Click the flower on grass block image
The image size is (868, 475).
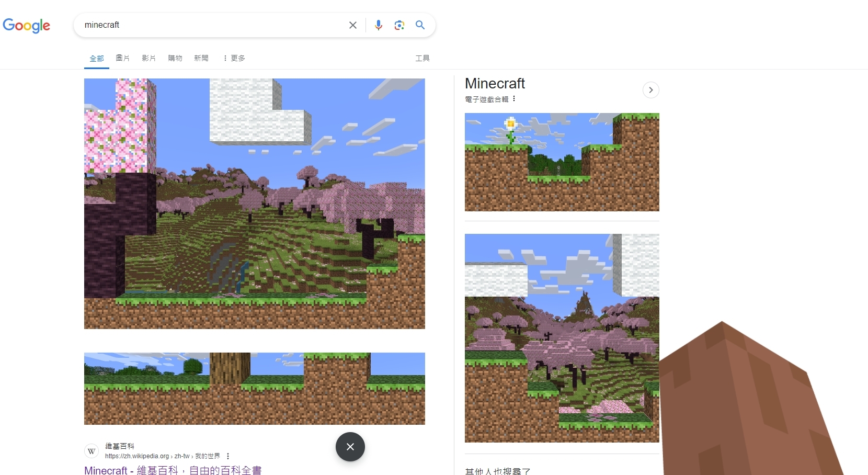pyautogui.click(x=562, y=162)
